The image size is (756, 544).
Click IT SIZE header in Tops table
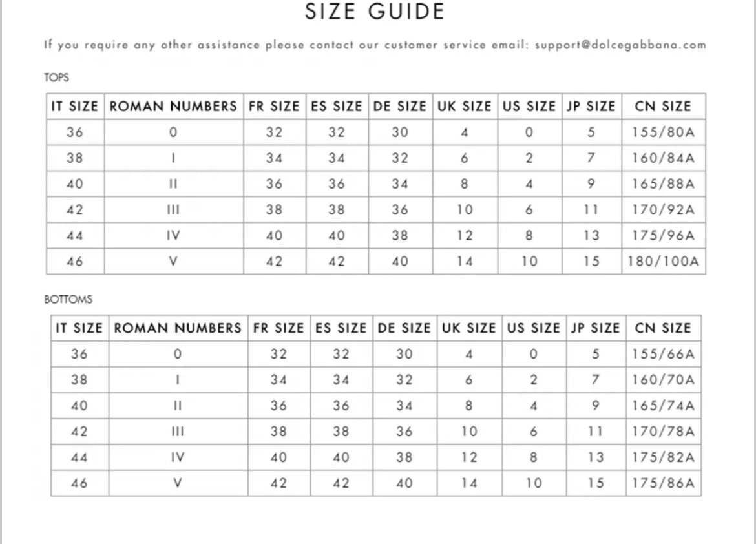(x=75, y=107)
